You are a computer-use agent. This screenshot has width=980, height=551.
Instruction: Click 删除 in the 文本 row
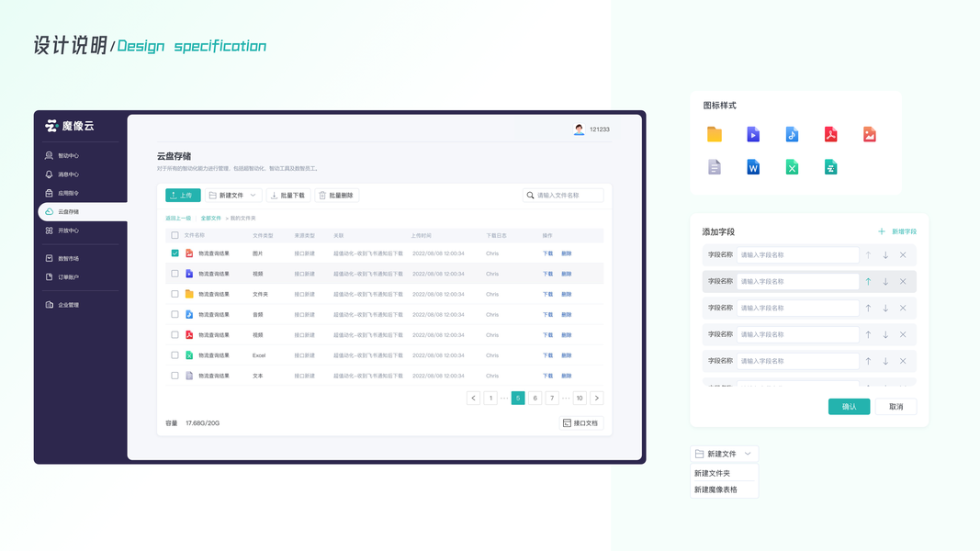point(567,377)
